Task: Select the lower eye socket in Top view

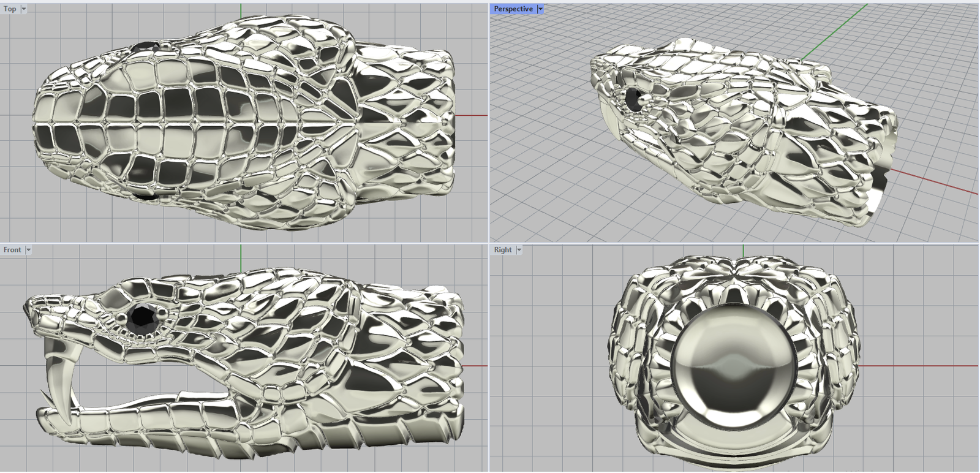Action: point(146,196)
